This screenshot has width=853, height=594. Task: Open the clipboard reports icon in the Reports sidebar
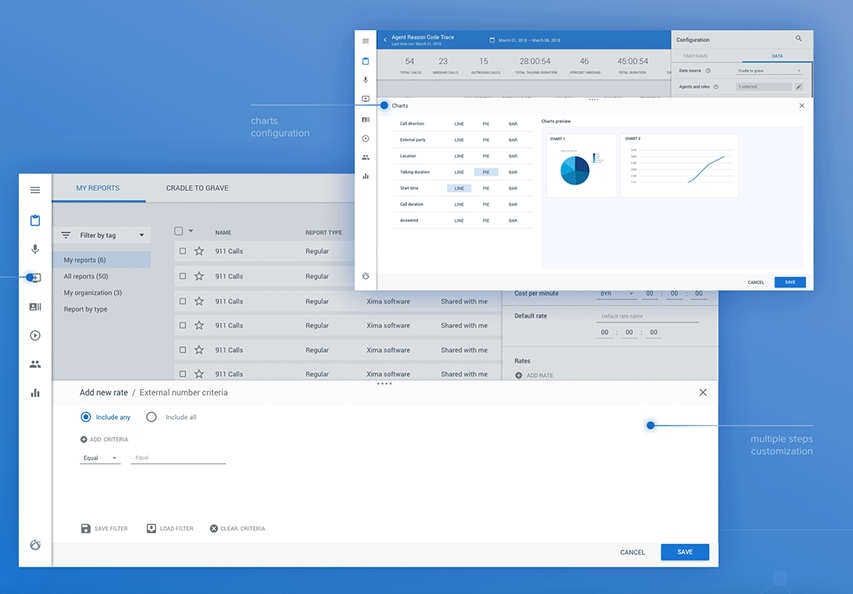click(35, 220)
